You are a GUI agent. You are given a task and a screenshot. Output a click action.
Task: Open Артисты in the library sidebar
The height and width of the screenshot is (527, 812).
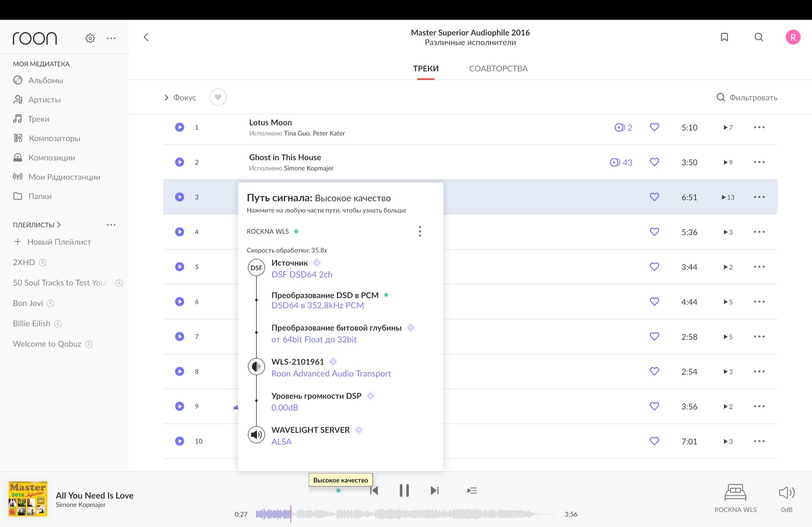point(37,100)
